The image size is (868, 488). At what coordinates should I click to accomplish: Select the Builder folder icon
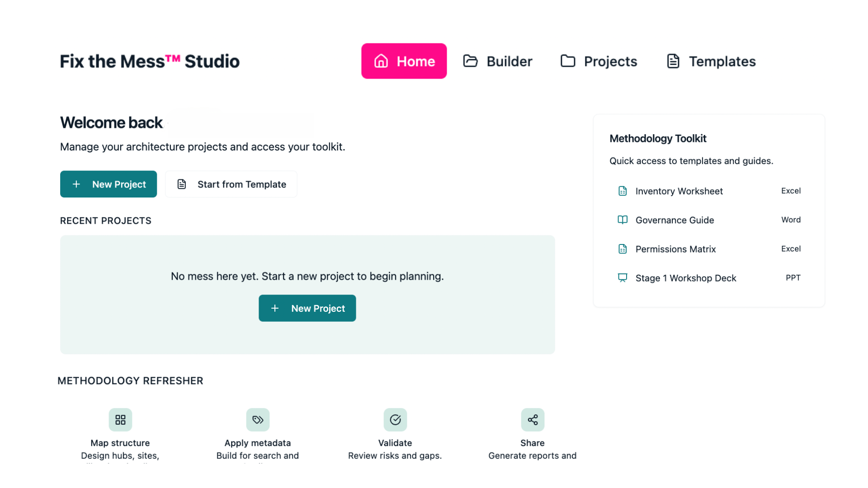click(470, 61)
